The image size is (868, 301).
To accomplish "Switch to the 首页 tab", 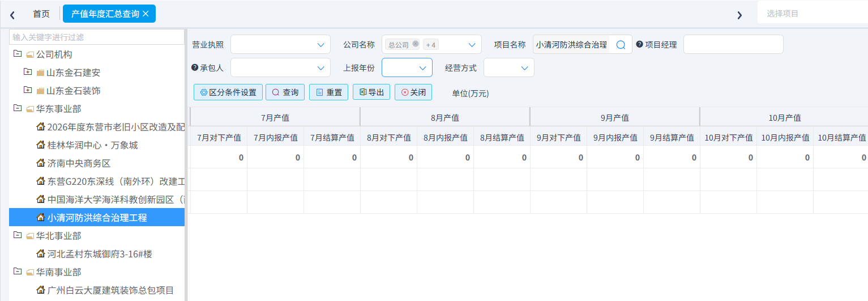I will [41, 14].
